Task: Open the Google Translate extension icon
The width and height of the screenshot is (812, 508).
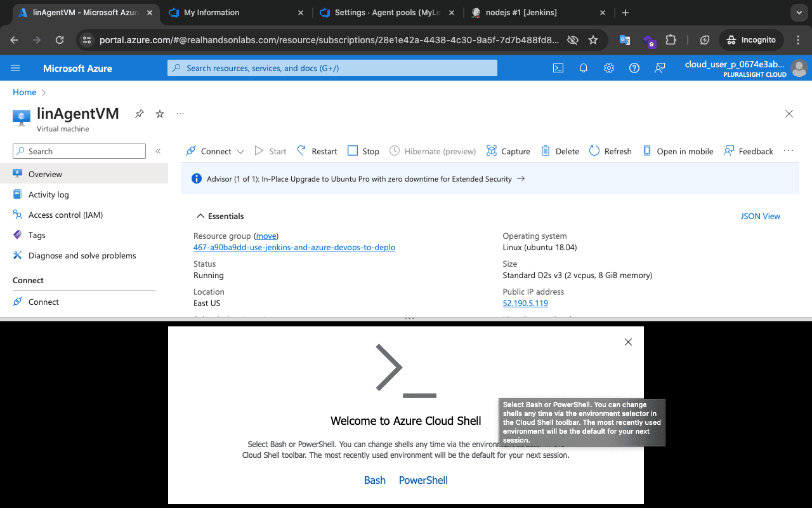Action: [x=625, y=40]
